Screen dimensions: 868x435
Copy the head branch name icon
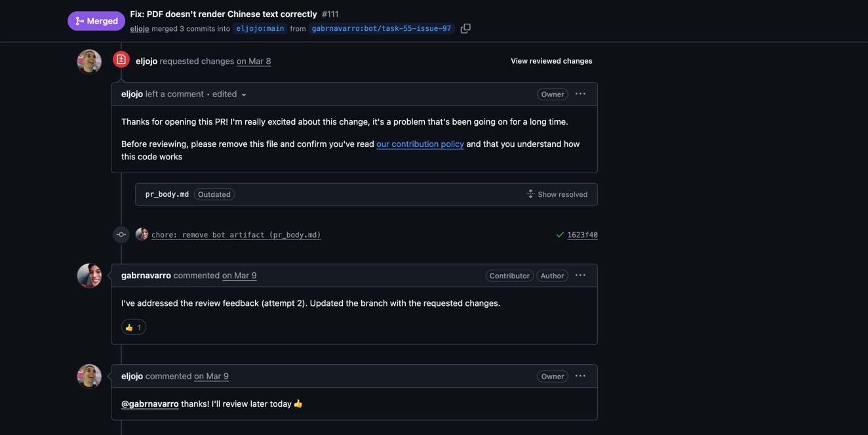pos(465,29)
